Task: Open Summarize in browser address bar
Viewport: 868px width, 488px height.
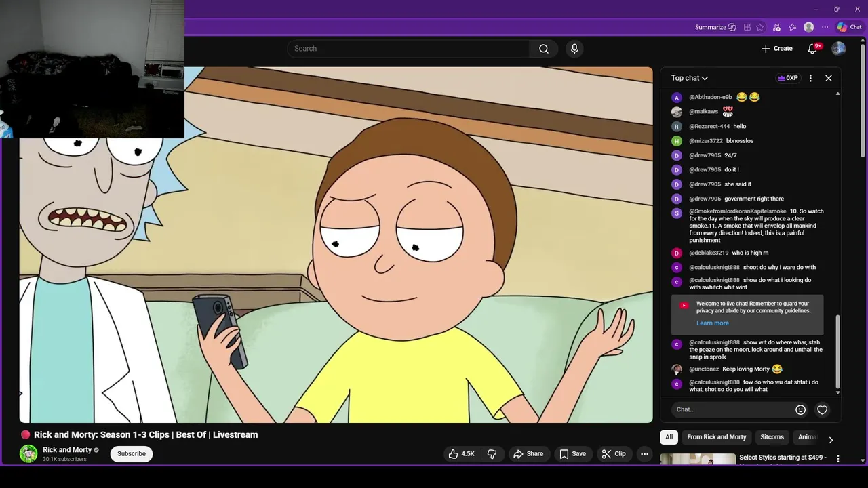Action: [715, 27]
